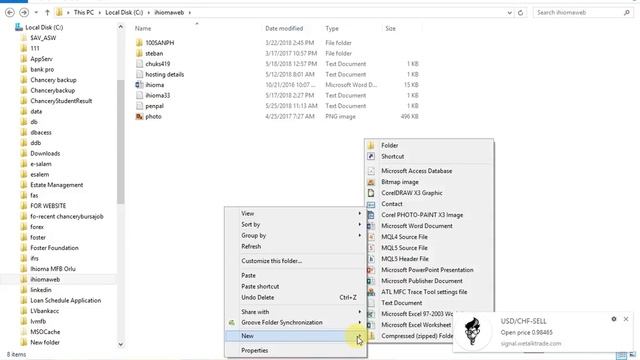Click the Back navigation arrow
Image resolution: width=640 pixels, height=360 pixels.
10,13
